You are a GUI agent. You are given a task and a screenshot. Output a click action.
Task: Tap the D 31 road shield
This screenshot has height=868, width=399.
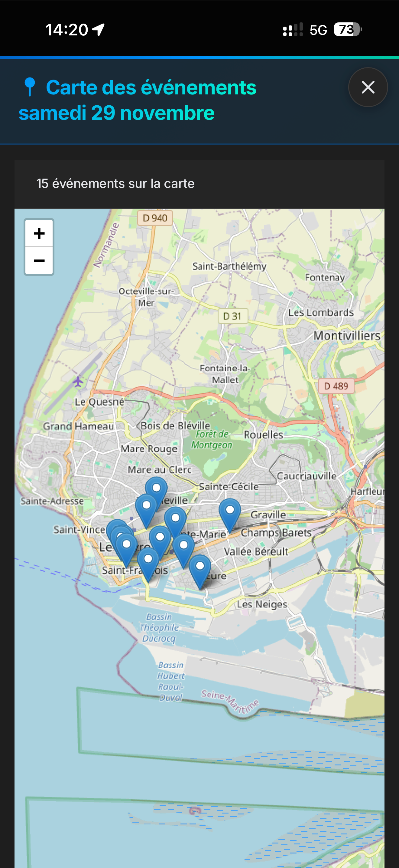tap(232, 316)
